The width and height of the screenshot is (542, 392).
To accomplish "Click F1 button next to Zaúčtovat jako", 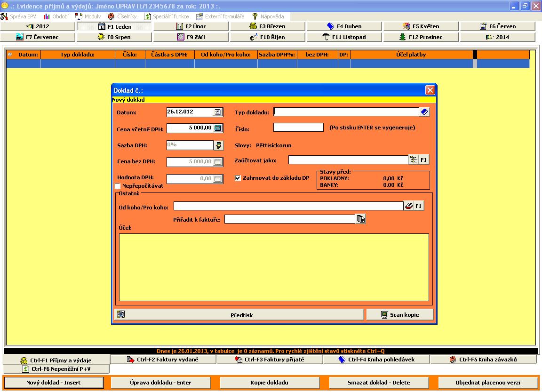I will pyautogui.click(x=423, y=160).
